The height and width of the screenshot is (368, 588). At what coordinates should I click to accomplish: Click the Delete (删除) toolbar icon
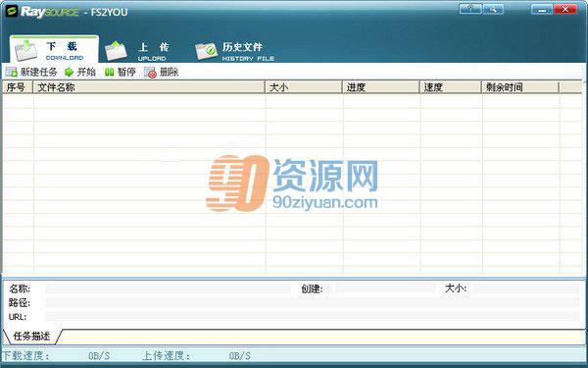pyautogui.click(x=150, y=72)
